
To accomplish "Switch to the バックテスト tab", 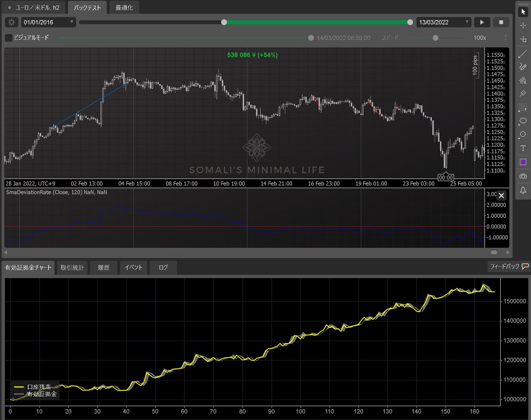I will pyautogui.click(x=87, y=7).
